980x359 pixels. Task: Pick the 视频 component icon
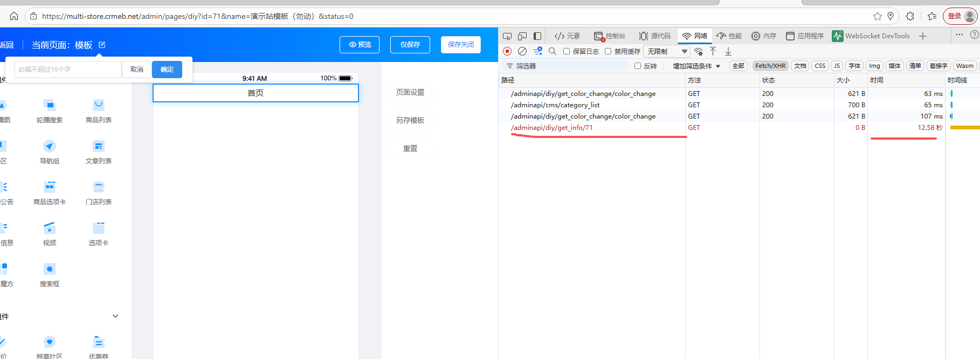point(50,228)
